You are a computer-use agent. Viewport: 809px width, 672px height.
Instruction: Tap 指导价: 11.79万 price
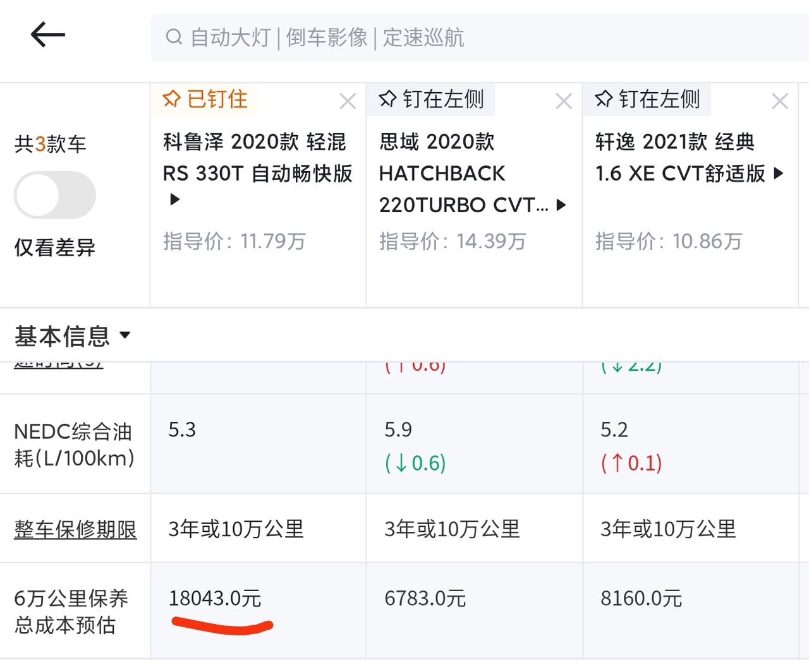[234, 241]
